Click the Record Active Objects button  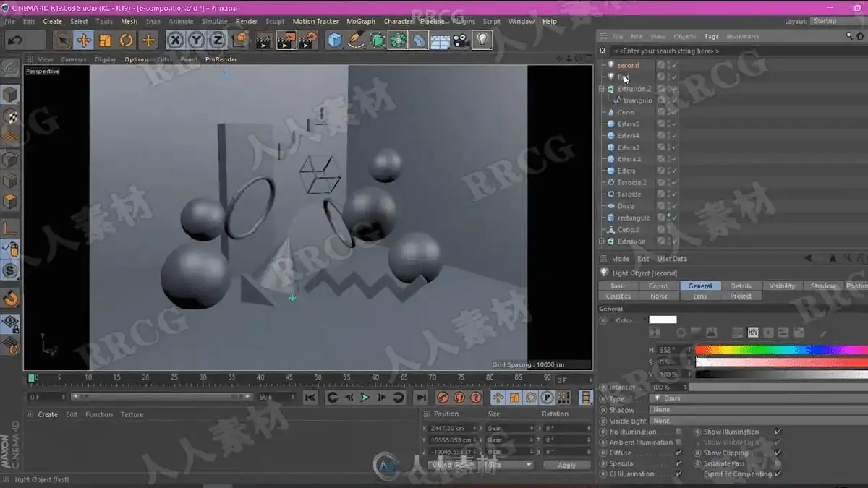(x=442, y=397)
